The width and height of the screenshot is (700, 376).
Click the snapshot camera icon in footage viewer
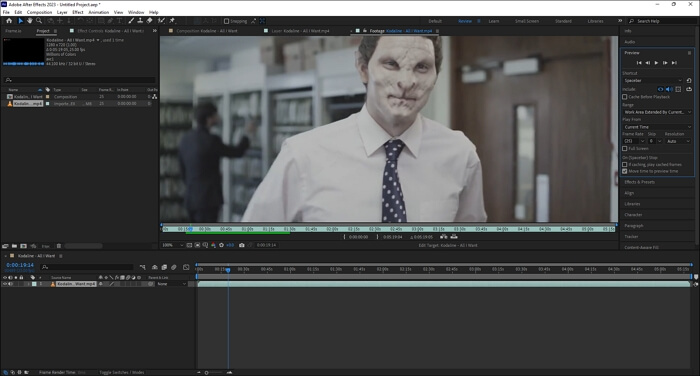pyautogui.click(x=242, y=245)
